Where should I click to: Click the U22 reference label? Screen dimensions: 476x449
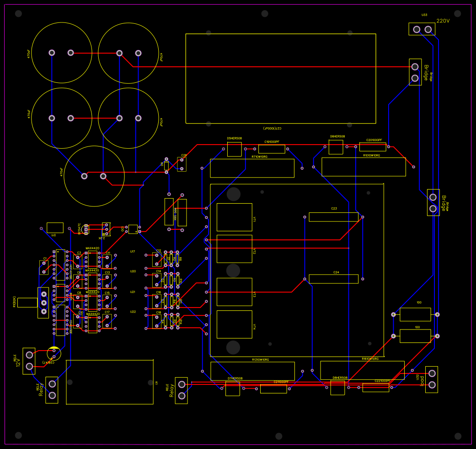tap(133, 311)
